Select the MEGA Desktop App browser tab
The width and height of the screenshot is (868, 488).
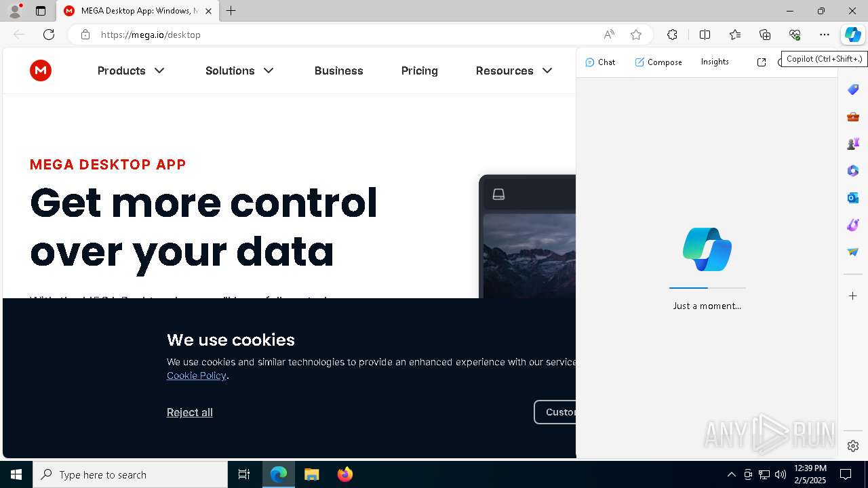(138, 11)
